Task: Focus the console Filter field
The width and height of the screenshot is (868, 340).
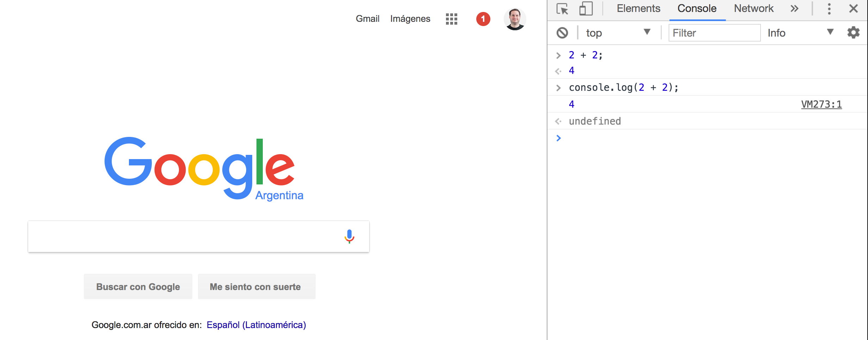Action: pos(714,33)
